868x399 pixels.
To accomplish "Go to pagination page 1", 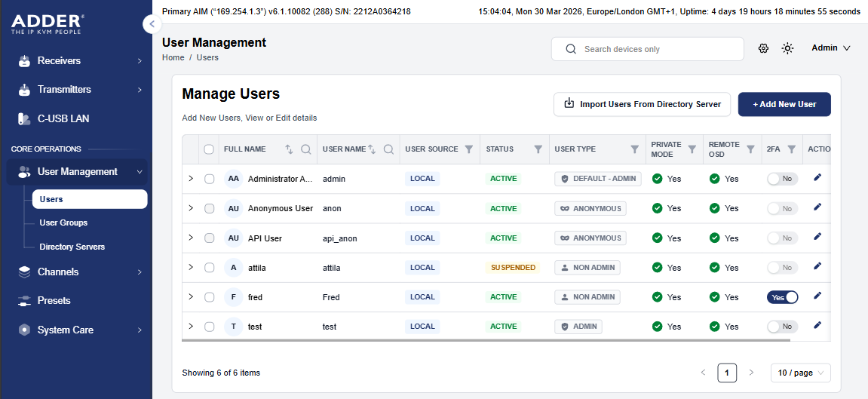I will tap(727, 373).
